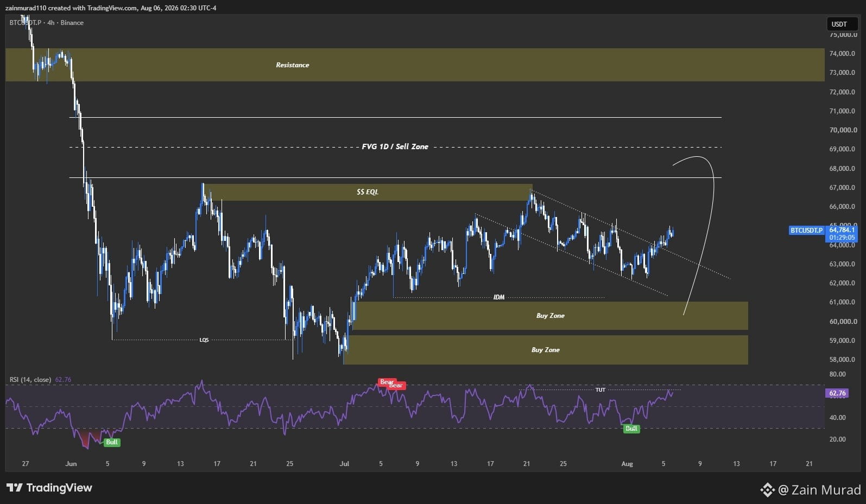The image size is (866, 504).
Task: Click the red Bear tag on RSI panel
Action: (387, 382)
